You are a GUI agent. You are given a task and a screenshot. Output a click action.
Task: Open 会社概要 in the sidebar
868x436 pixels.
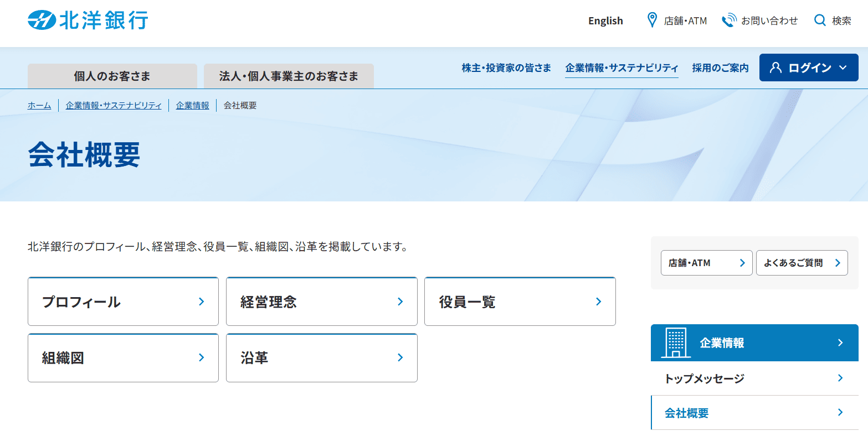tap(754, 413)
